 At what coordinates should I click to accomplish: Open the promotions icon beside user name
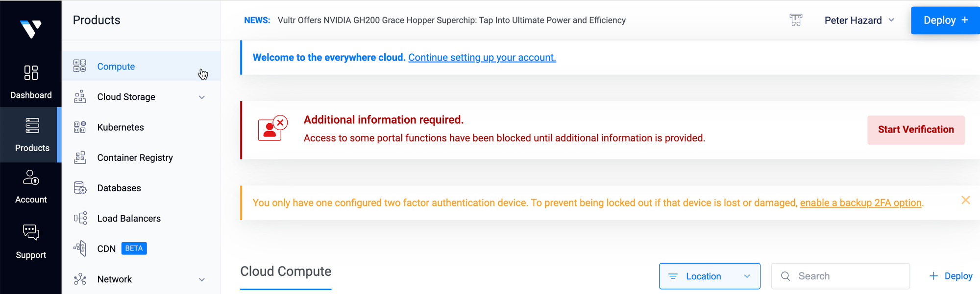tap(796, 20)
